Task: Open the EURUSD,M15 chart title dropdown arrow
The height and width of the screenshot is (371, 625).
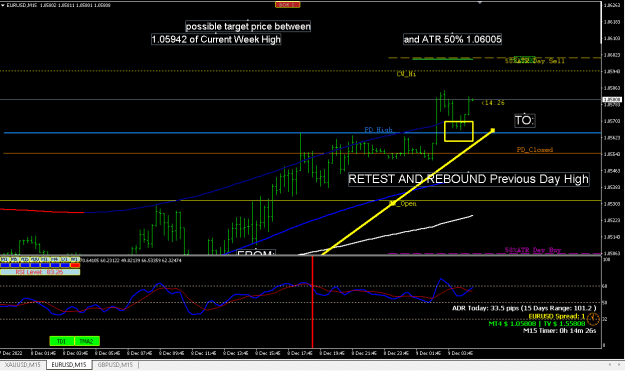Action: tap(3, 5)
